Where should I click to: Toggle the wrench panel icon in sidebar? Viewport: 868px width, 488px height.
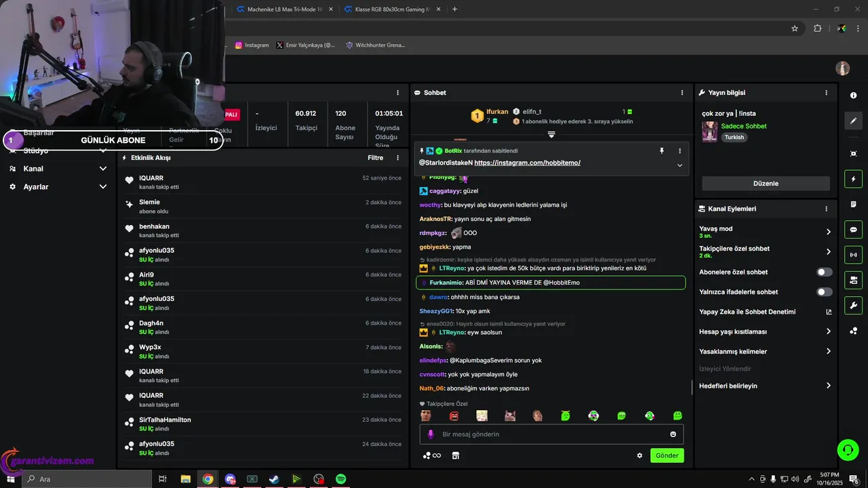(x=853, y=305)
